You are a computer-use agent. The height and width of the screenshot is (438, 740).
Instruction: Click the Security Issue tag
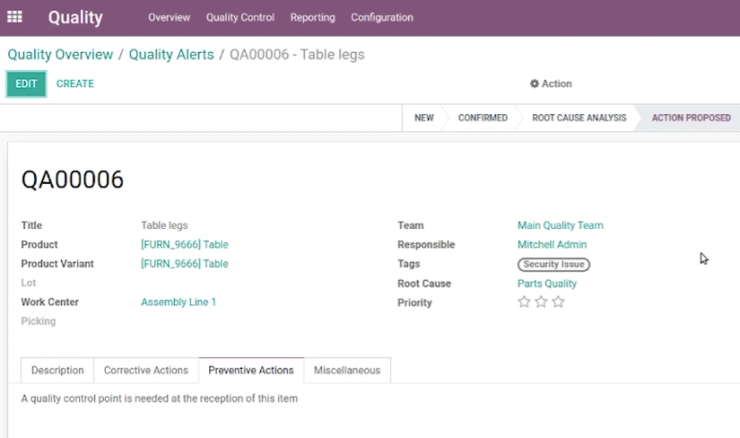554,264
